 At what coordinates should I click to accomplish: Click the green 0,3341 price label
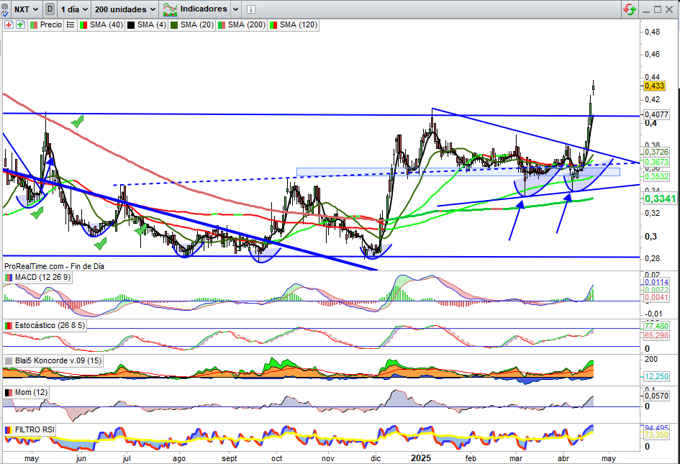[660, 199]
